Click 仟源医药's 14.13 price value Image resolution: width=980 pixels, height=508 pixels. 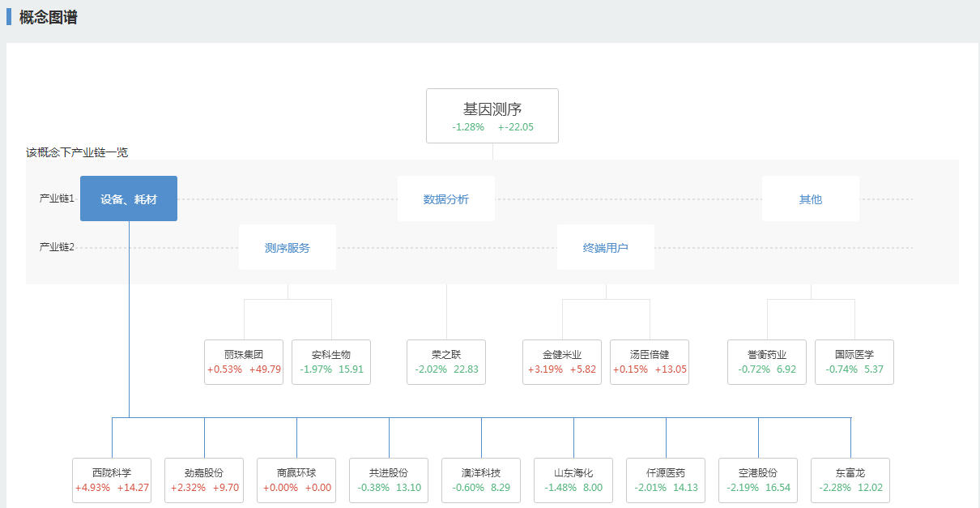click(x=685, y=488)
